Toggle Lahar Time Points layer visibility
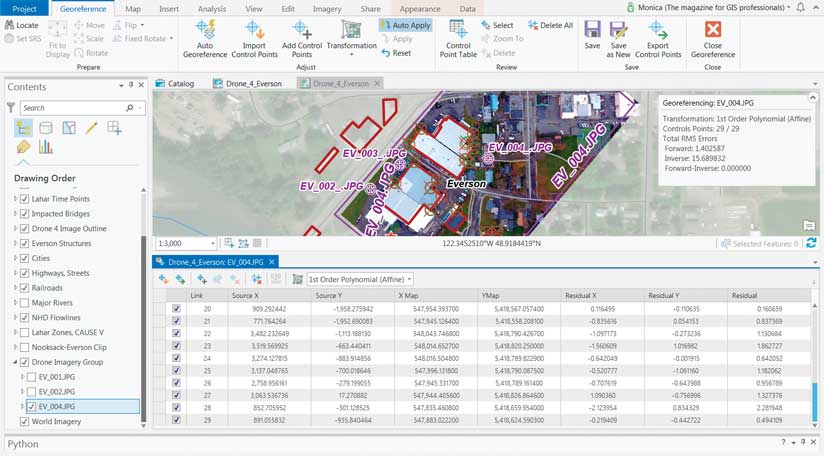Viewport: 824px width, 456px height. [24, 199]
